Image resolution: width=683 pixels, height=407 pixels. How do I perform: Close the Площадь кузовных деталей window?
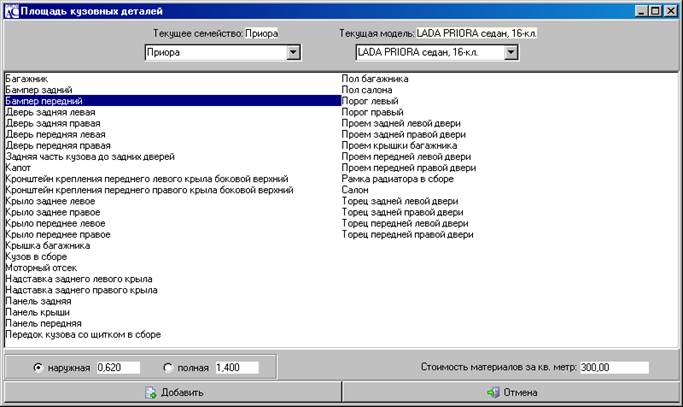point(671,11)
